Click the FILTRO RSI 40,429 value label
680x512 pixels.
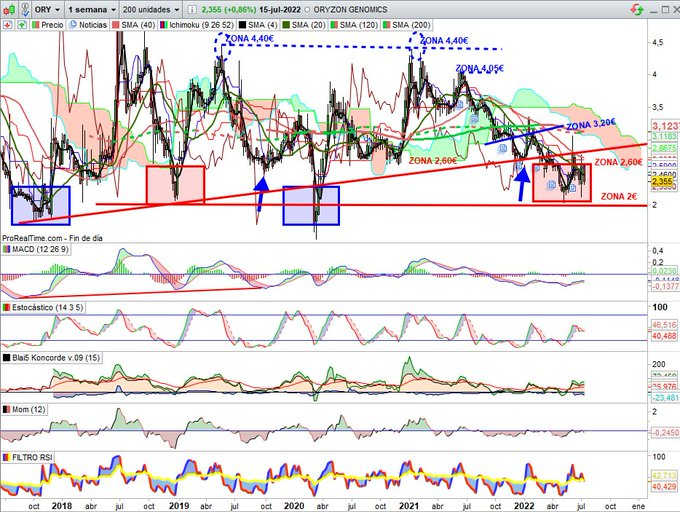click(x=664, y=487)
